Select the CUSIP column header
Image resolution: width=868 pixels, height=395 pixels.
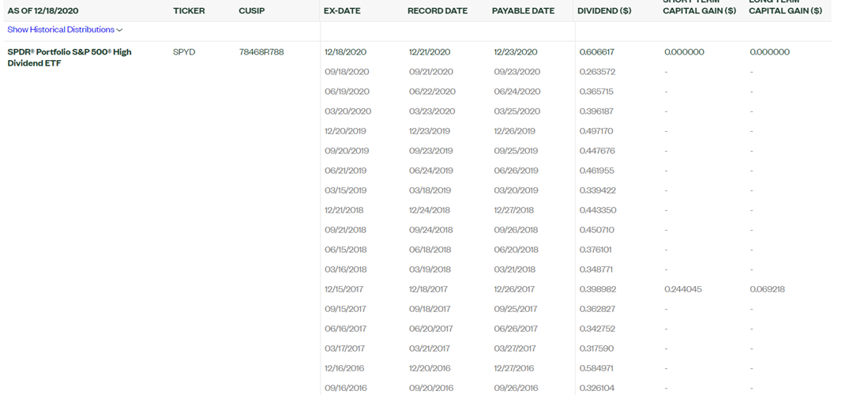point(252,11)
